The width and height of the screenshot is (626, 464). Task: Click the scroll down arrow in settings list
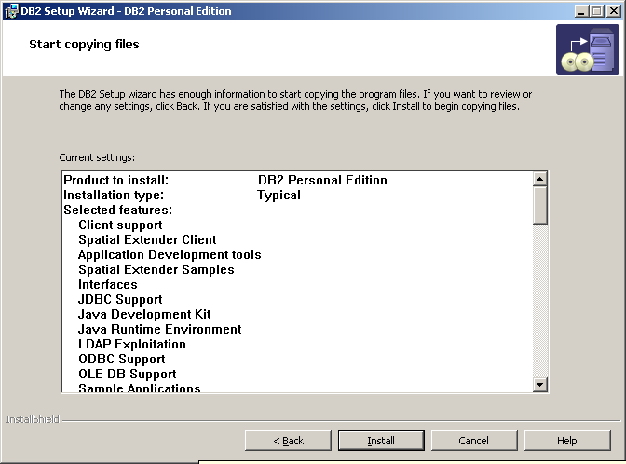click(x=540, y=385)
